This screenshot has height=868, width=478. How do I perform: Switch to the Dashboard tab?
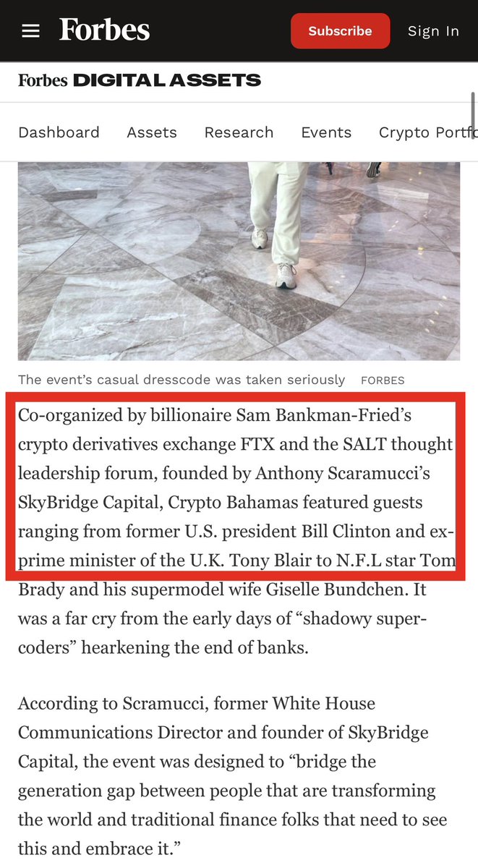[x=59, y=132]
